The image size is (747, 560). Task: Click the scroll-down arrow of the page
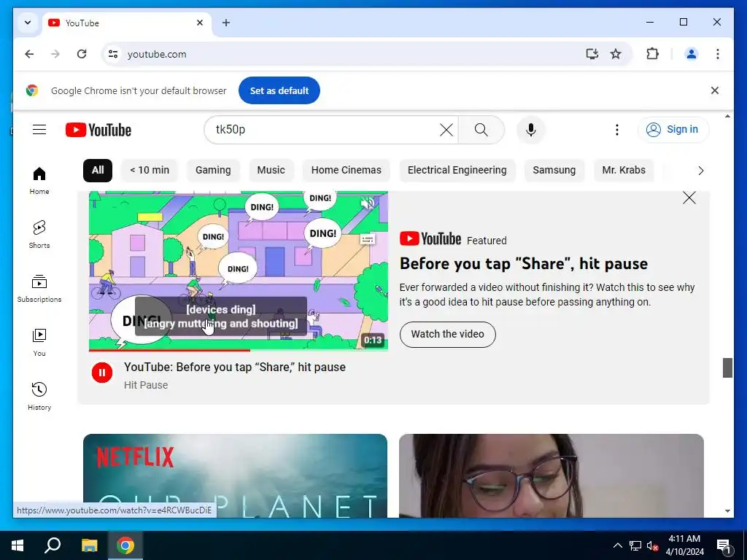pyautogui.click(x=727, y=511)
